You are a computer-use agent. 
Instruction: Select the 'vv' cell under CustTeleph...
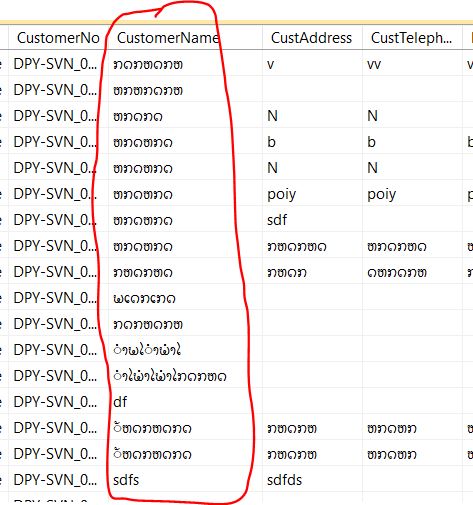coord(412,64)
